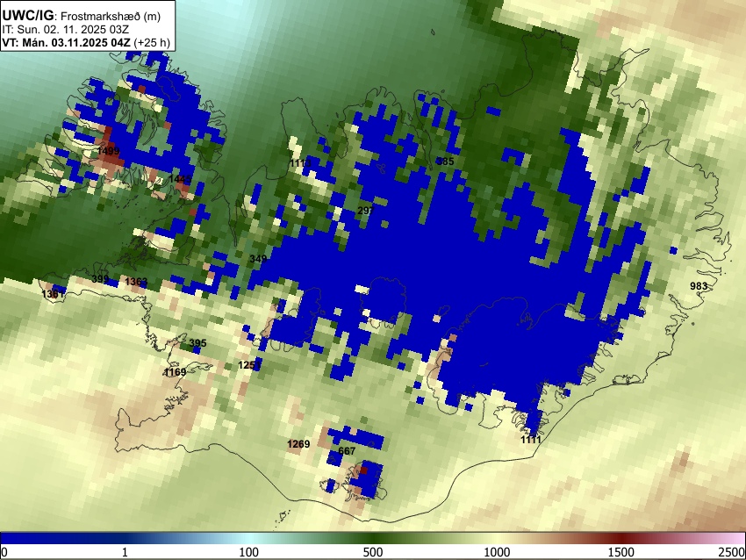Click the map value 395
The width and height of the screenshot is (746, 560).
point(198,343)
